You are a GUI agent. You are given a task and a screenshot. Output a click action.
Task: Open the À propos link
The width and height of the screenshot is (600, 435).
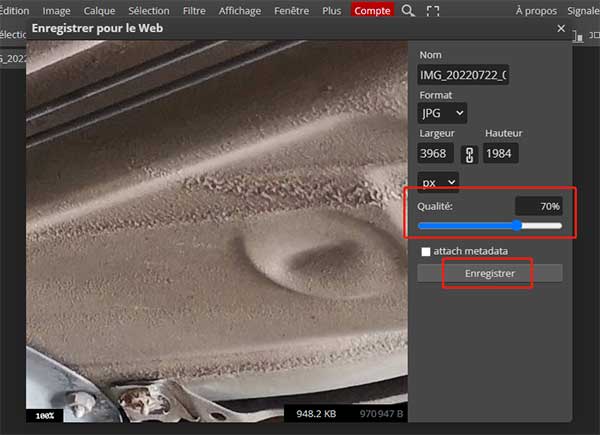tap(536, 11)
